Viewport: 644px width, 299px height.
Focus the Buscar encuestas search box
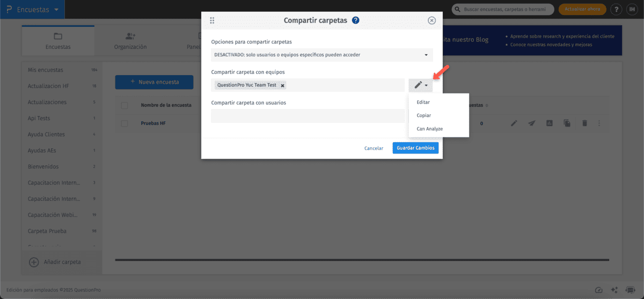tap(502, 10)
